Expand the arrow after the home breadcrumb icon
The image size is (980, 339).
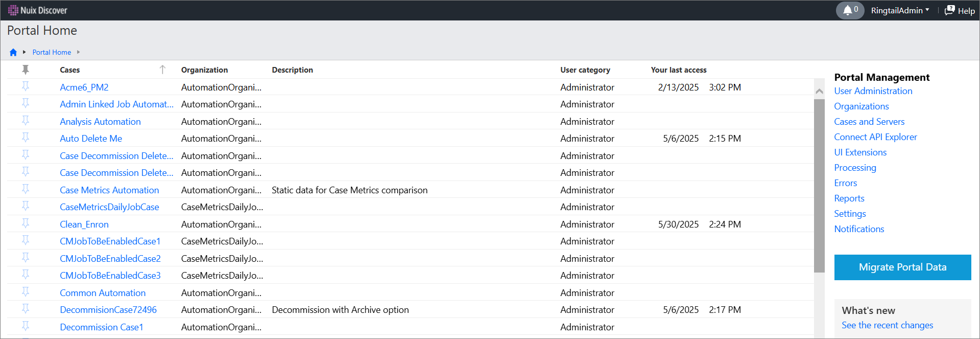pos(24,52)
